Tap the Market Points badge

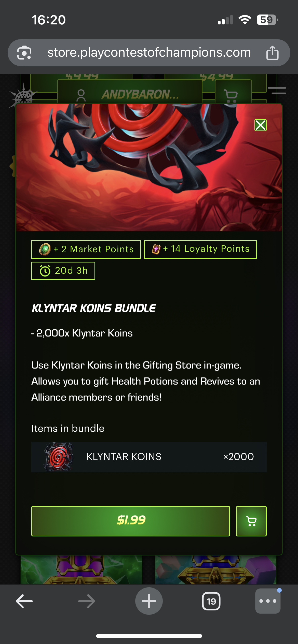[86, 249]
